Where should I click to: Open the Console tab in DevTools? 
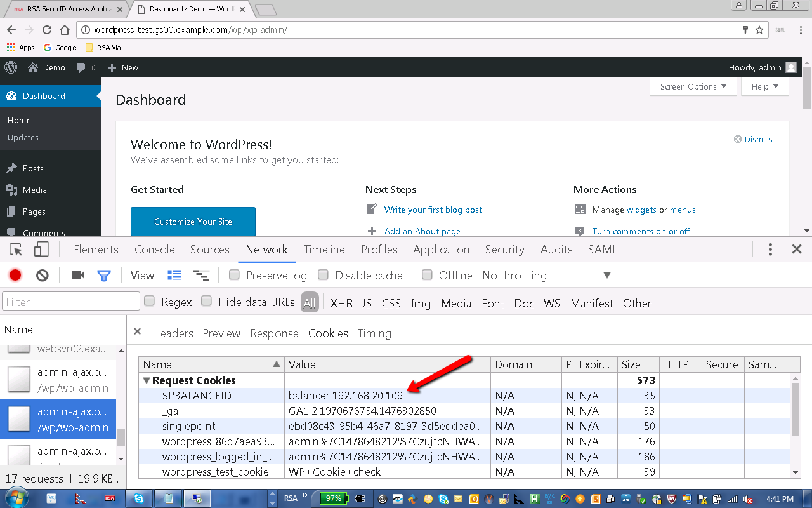click(154, 250)
